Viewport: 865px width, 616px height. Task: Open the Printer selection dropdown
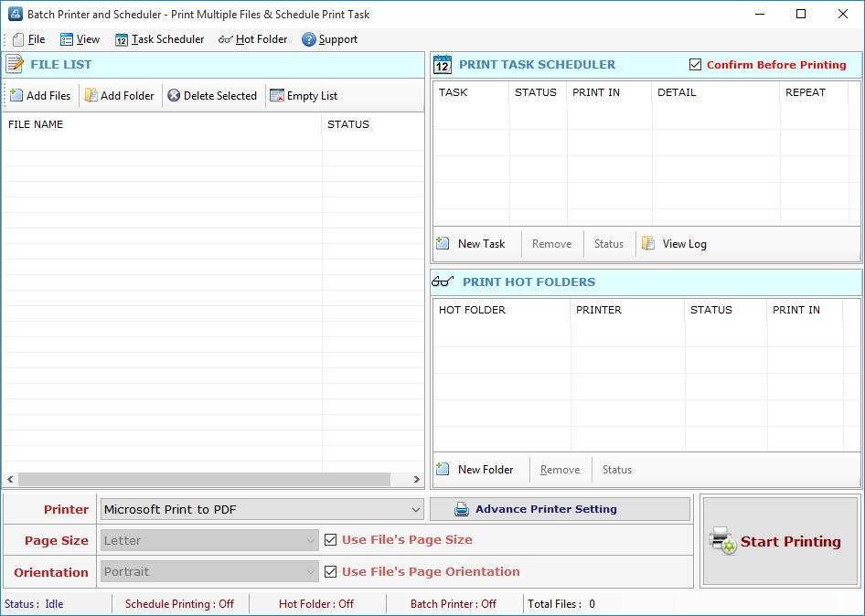[416, 509]
